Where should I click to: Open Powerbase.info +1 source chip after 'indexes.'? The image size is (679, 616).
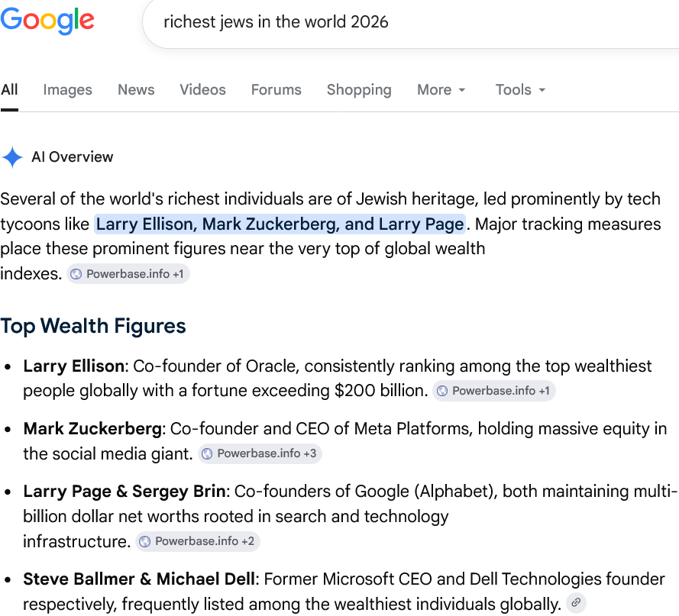coord(128,274)
